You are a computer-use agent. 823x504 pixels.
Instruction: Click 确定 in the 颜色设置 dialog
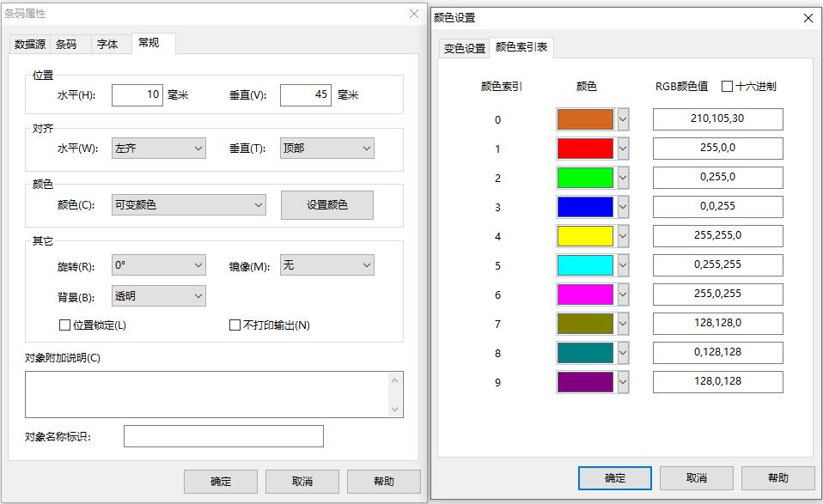615,478
